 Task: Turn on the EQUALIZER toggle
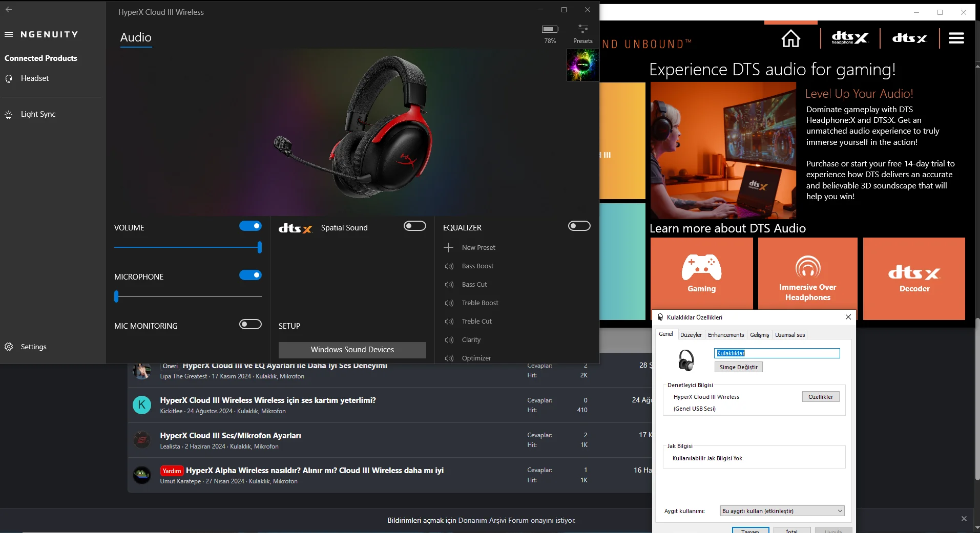pyautogui.click(x=579, y=226)
